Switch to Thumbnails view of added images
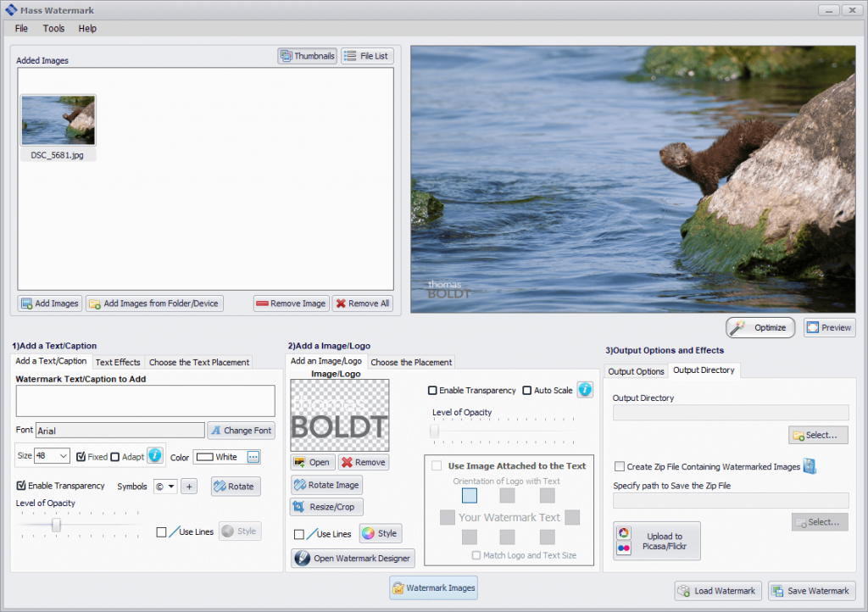 [307, 55]
